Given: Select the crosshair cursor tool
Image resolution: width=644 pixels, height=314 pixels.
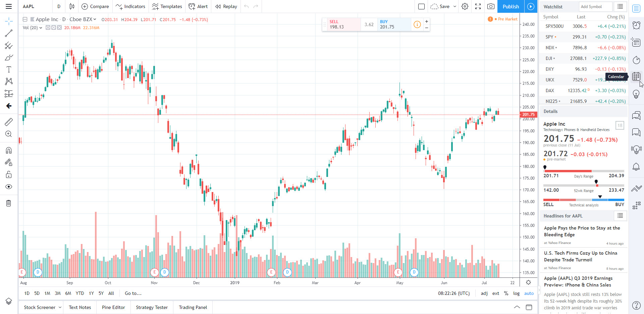Looking at the screenshot, I should pos(9,21).
